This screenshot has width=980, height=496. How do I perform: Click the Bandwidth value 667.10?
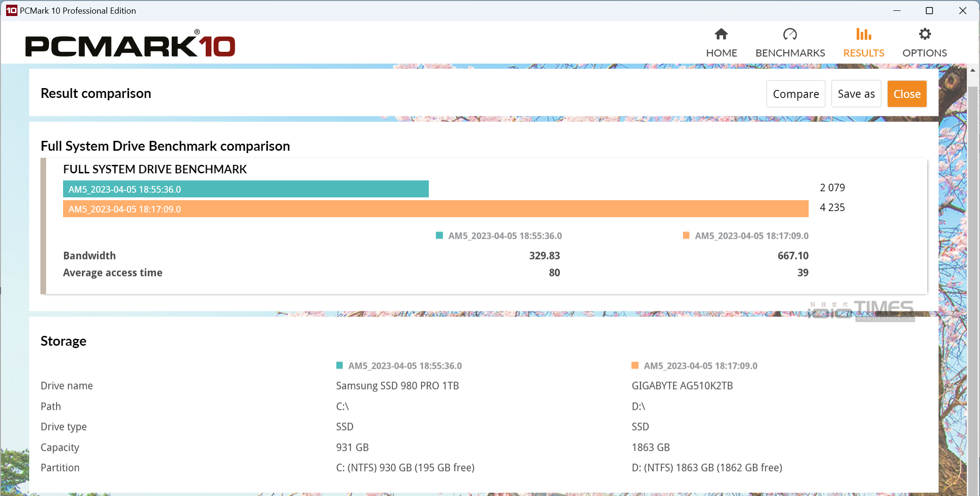793,256
